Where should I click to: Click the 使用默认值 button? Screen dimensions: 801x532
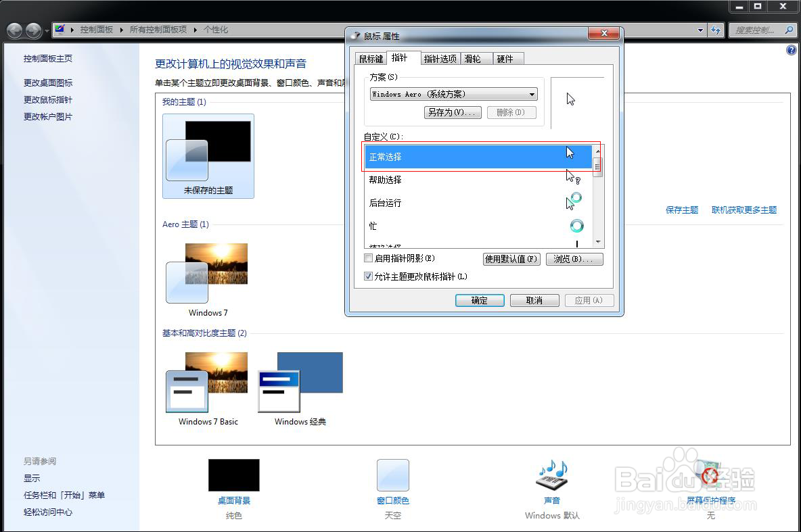pos(511,259)
